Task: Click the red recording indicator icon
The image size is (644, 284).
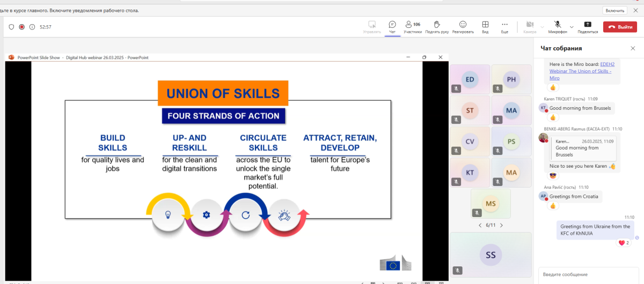Action: tap(22, 27)
